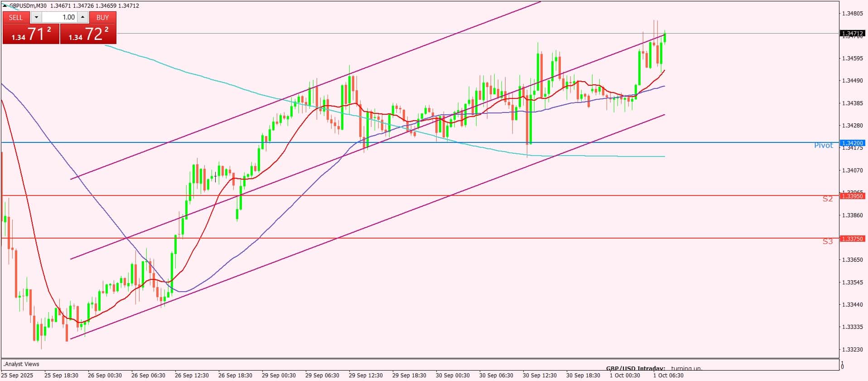Viewport: 868px width, 381px height.
Task: Click the 1.33950 price tag on axis
Action: coord(852,196)
